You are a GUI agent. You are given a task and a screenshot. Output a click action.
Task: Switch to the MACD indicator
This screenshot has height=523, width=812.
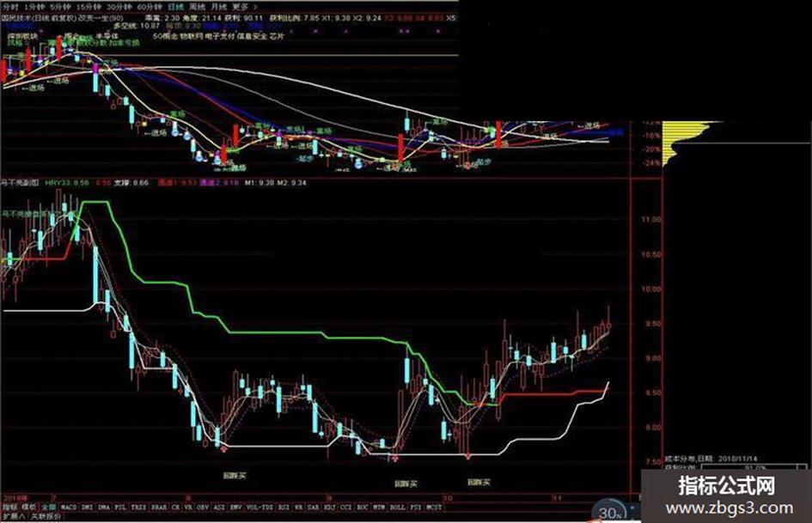click(69, 508)
